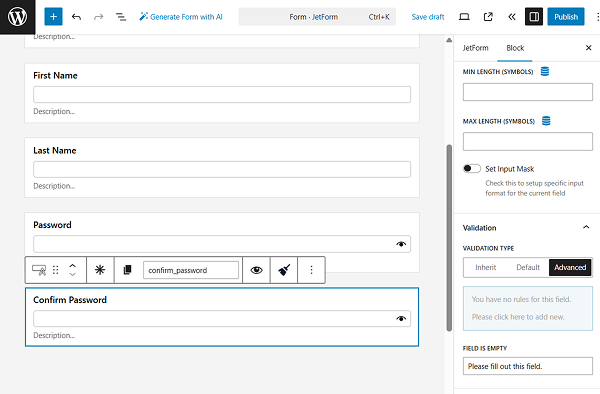This screenshot has height=394, width=600.
Task: Edit the Field Is Empty message
Action: [528, 366]
